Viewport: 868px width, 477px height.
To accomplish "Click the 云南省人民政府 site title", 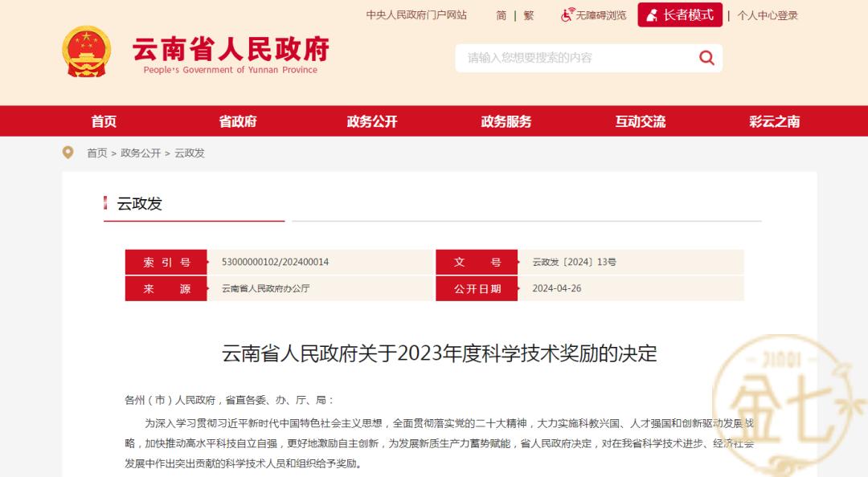I will tap(231, 50).
